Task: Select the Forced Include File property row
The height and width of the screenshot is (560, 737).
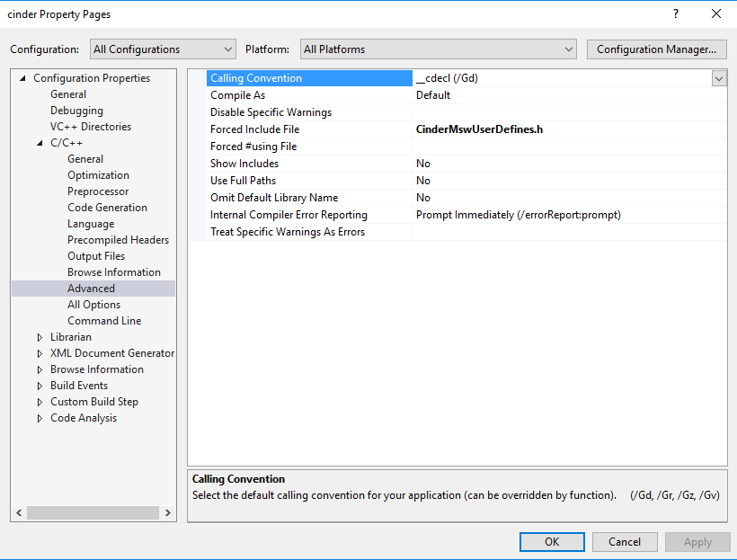Action: pyautogui.click(x=254, y=129)
